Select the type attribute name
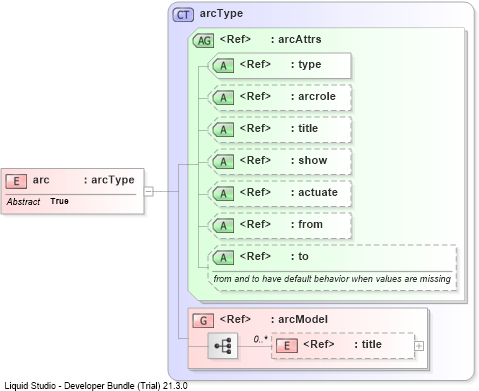 tap(310, 64)
